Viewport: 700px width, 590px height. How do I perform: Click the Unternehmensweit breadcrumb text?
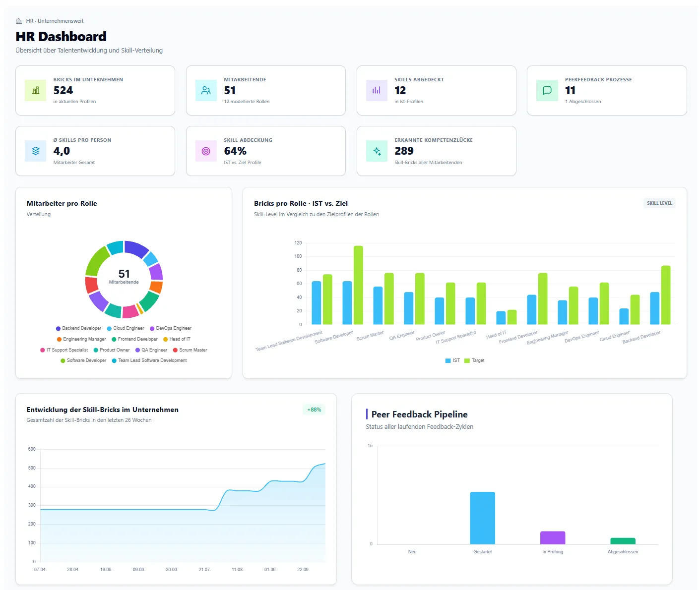coord(61,21)
